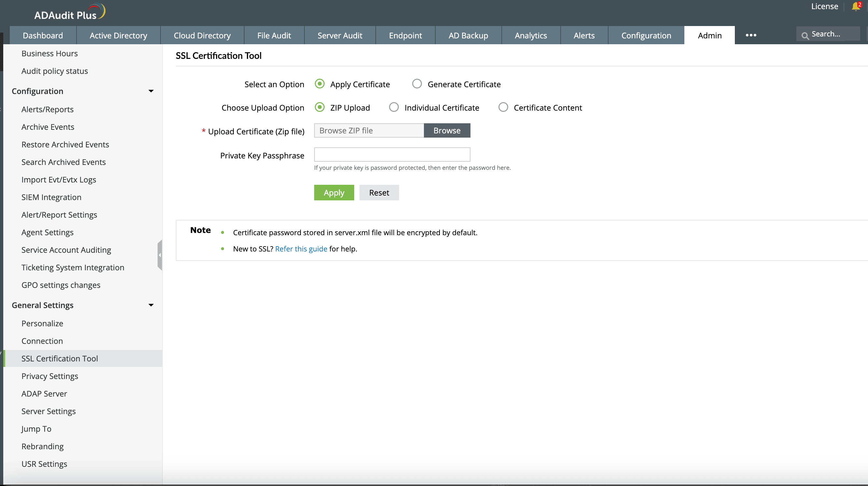Open Business Hours in sidebar
The height and width of the screenshot is (486, 868).
point(49,54)
